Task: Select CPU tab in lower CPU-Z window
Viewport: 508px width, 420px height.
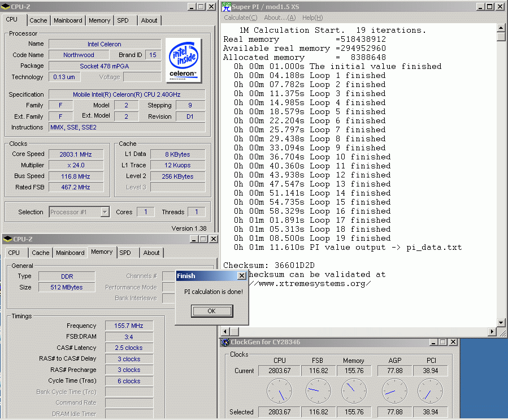Action: point(14,253)
